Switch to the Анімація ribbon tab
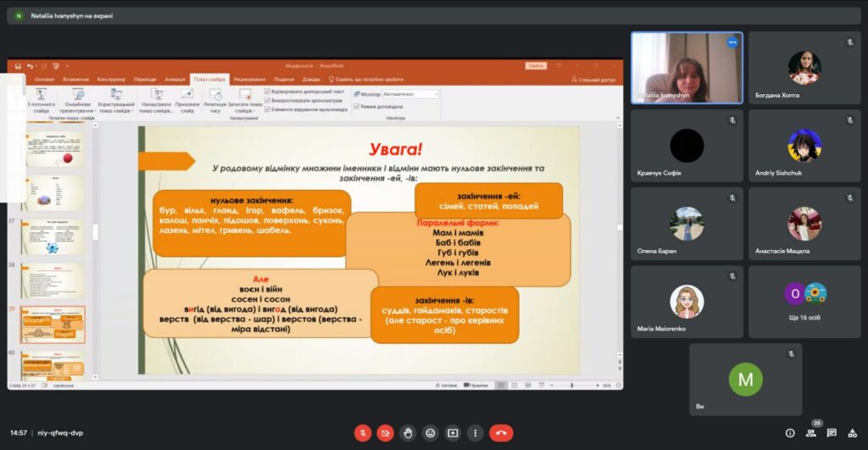 (175, 80)
